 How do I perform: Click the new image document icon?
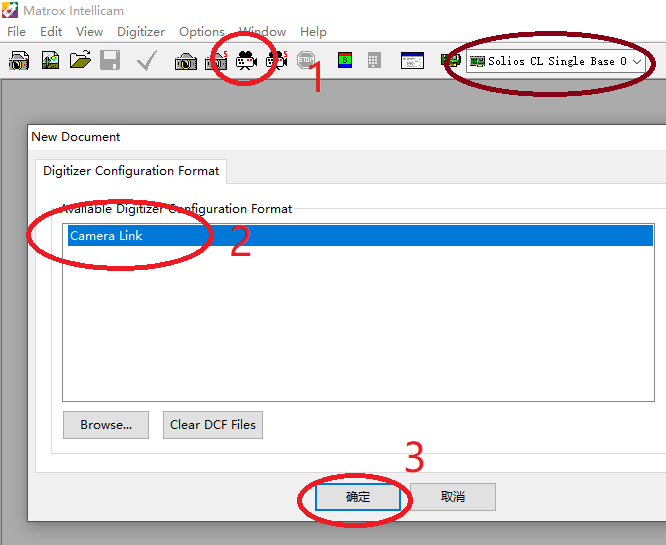(x=50, y=60)
